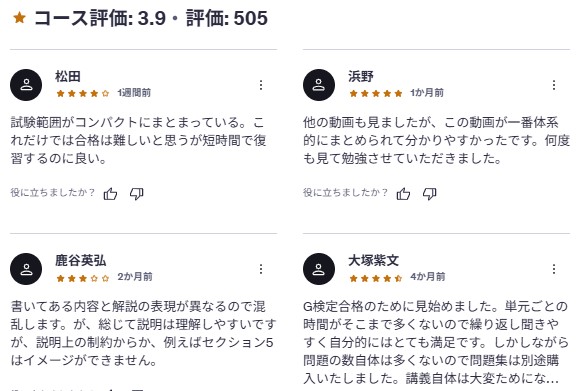Click 大塚紫文's four-and-a-half-star rating
Viewport: 581px width, 391px height.
pyautogui.click(x=376, y=278)
